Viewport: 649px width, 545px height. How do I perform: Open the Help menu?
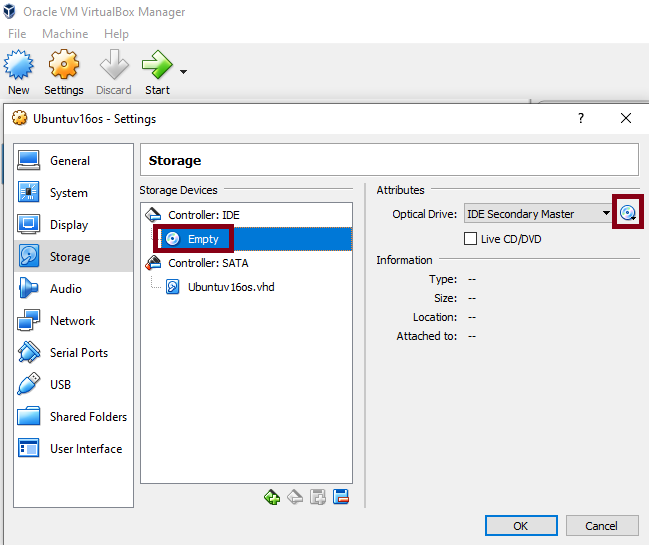tap(116, 34)
